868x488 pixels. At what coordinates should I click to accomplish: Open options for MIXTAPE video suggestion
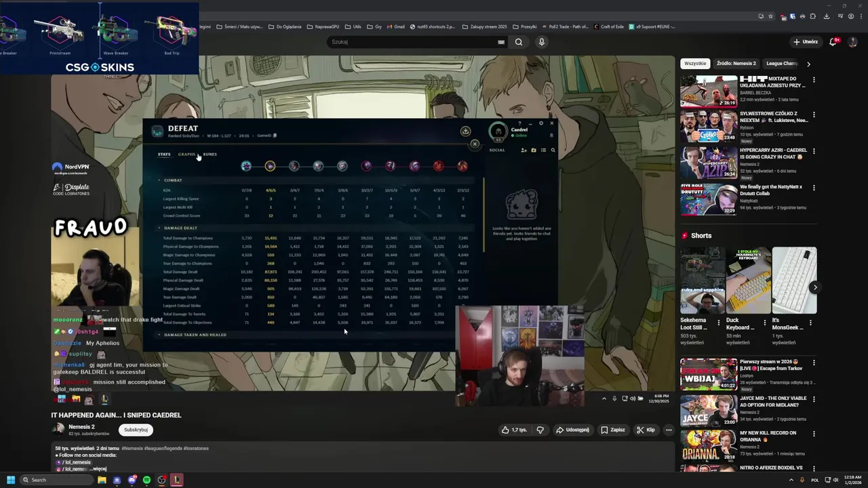click(814, 79)
